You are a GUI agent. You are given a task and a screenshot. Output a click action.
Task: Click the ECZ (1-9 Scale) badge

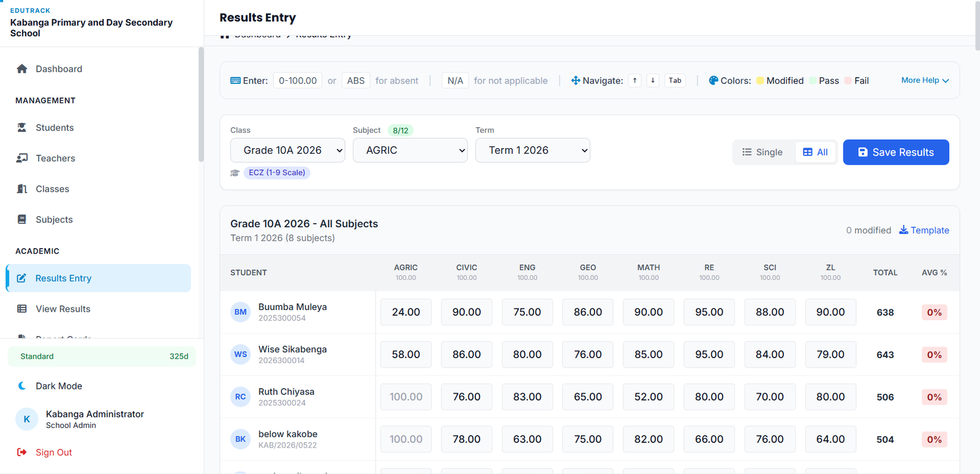coord(277,173)
